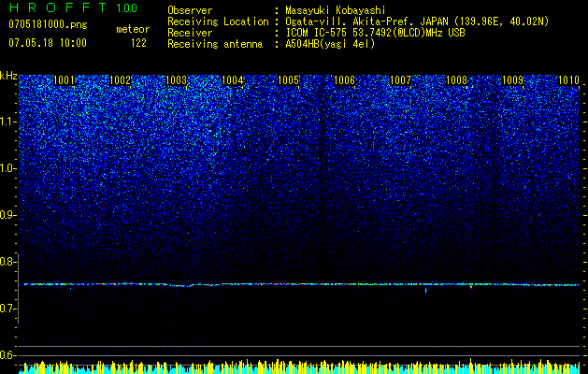Click the time marker 1003
This screenshot has width=588, height=374.
[x=176, y=80]
